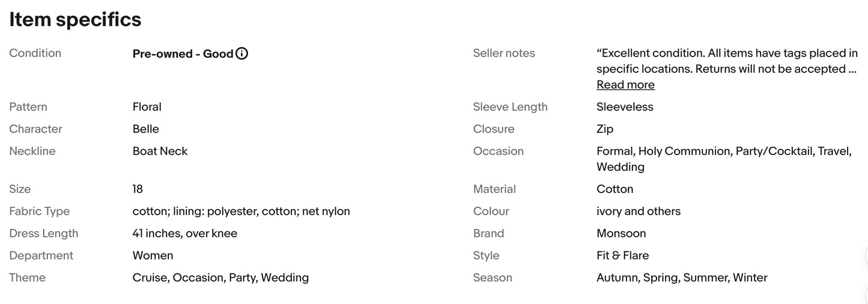Click the size value 18
868x304 pixels.
[x=138, y=189]
